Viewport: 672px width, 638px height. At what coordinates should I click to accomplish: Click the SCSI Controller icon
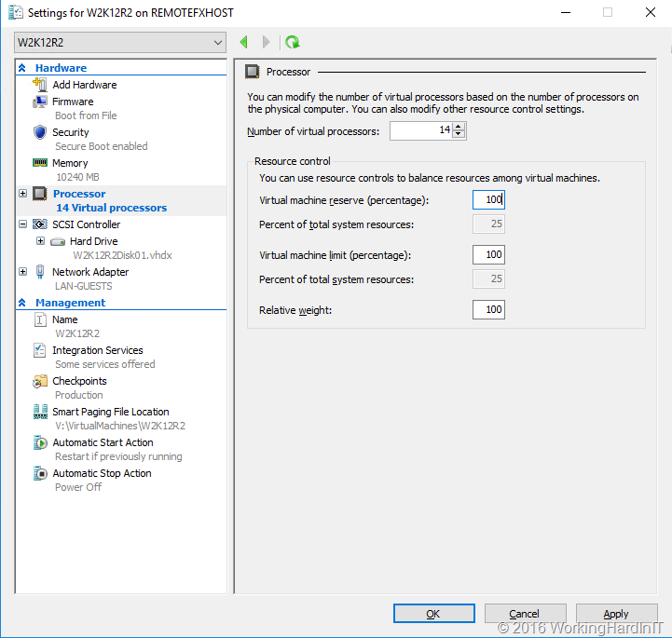(x=40, y=224)
